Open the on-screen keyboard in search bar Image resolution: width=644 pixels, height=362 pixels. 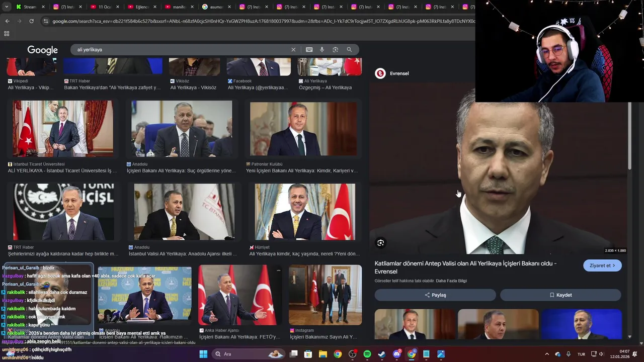click(309, 50)
